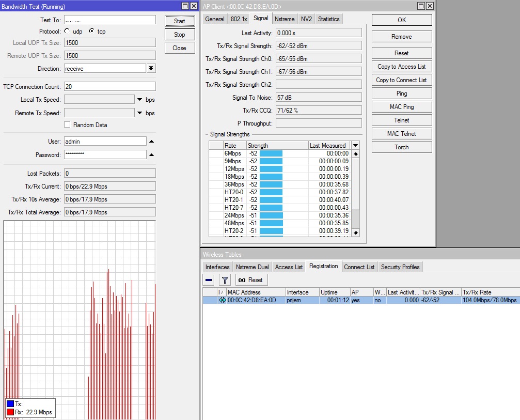Maximize the Bandwidth Test window
520x420 pixels.
click(x=185, y=6)
